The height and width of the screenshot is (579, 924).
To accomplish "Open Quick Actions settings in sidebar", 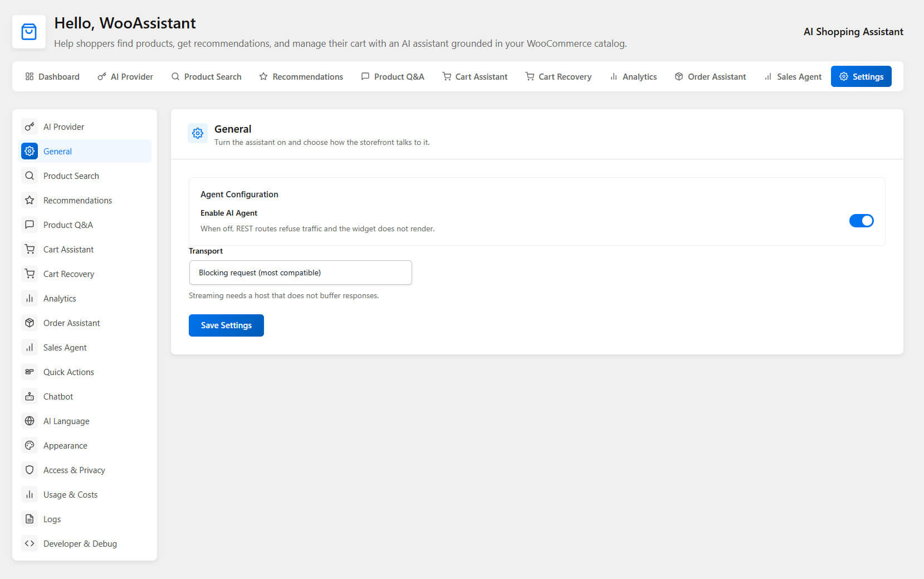I will (86, 372).
